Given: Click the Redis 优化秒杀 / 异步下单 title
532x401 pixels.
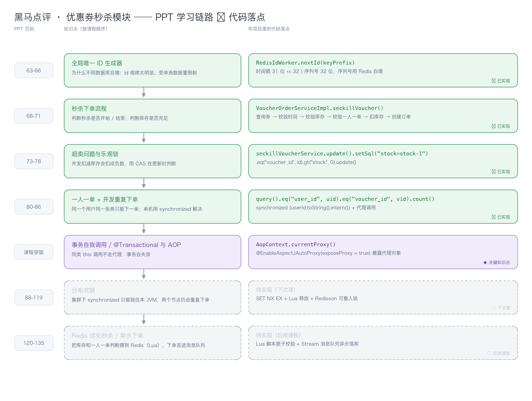Looking at the screenshot, I should [107, 336].
